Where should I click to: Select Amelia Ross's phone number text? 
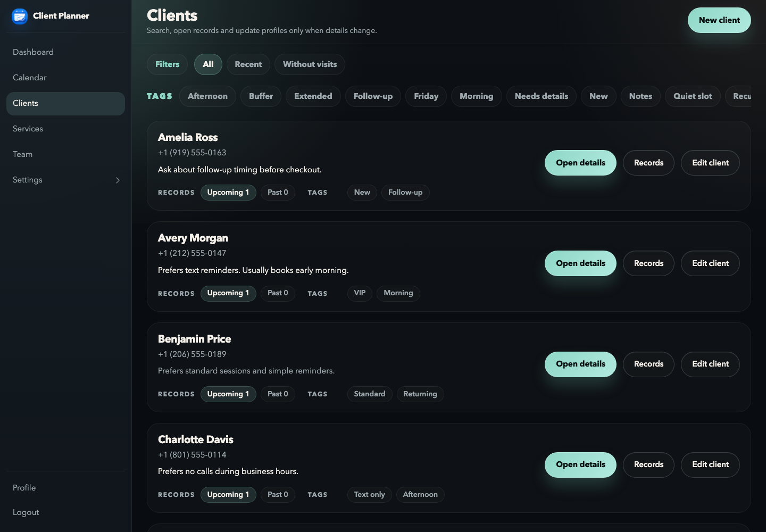[192, 153]
